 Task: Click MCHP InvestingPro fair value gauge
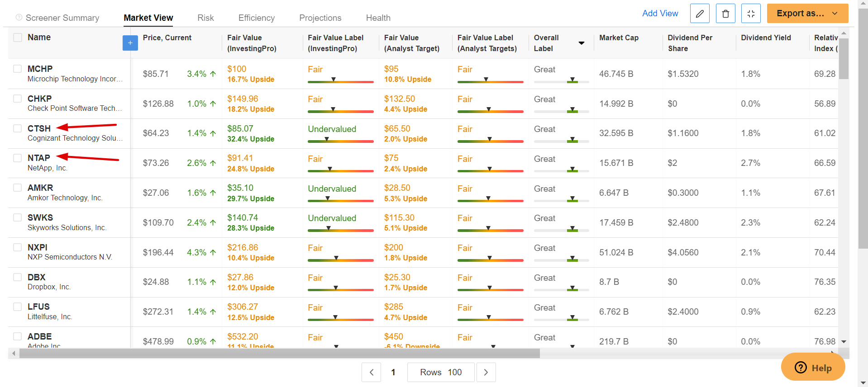click(x=341, y=81)
